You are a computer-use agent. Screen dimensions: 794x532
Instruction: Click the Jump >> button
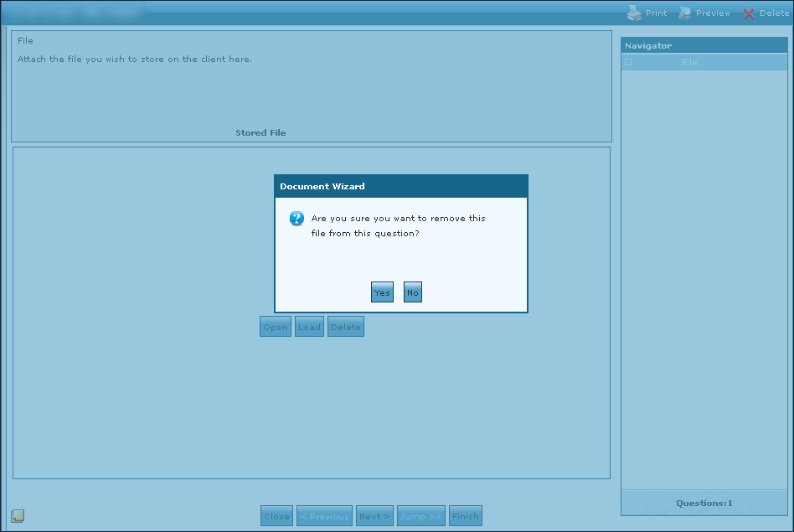421,516
